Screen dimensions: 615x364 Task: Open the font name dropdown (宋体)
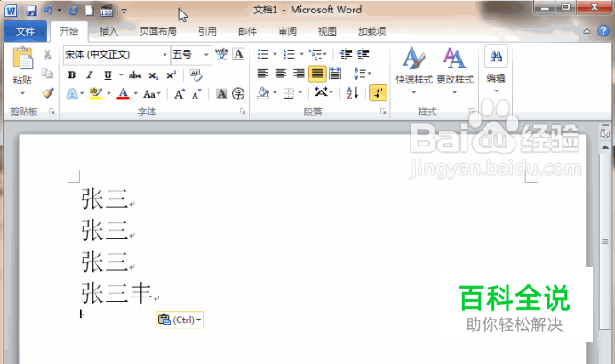tap(165, 54)
